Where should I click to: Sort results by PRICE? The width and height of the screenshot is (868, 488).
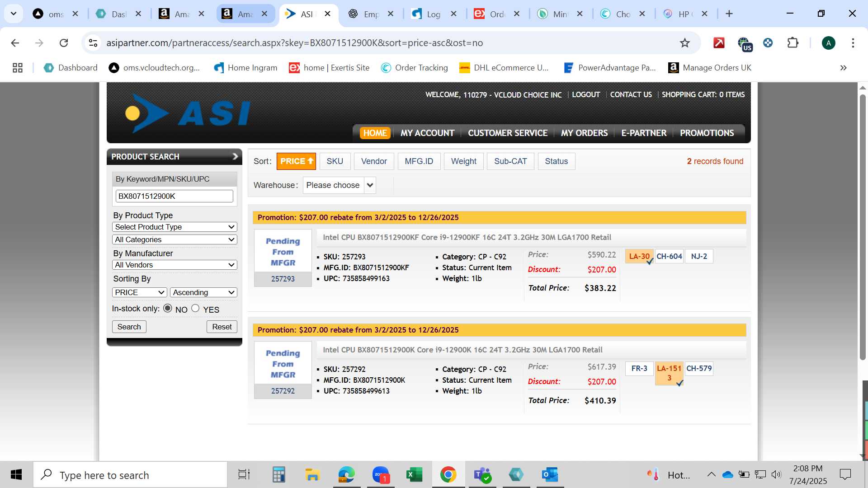click(x=297, y=161)
